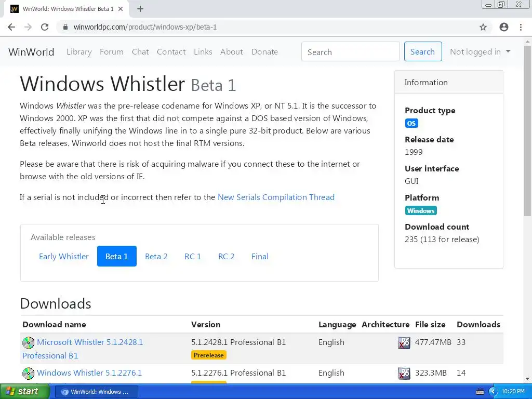Click into the Search input field

[x=351, y=52]
